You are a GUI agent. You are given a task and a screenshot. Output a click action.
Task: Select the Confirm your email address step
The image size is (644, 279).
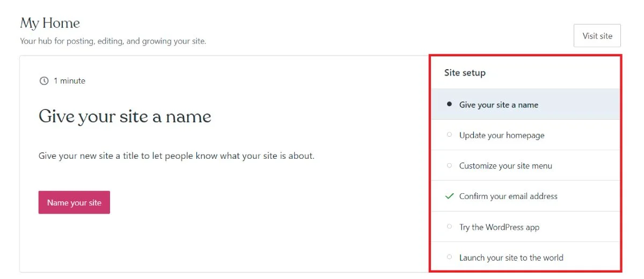[x=526, y=196]
